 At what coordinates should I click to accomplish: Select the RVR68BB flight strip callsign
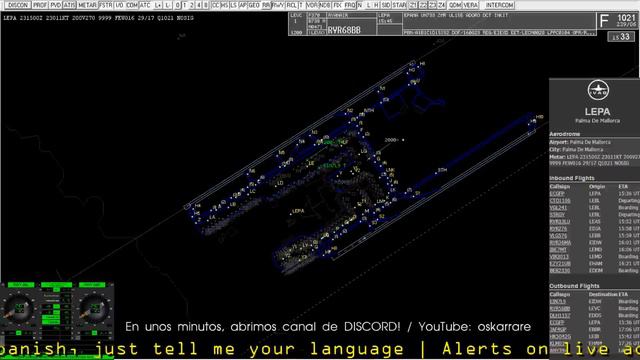(x=344, y=30)
